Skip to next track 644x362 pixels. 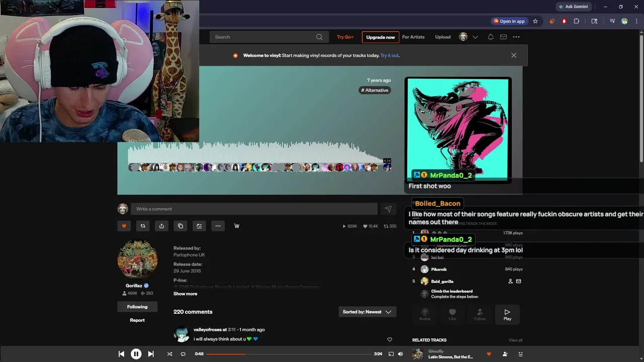[150, 354]
